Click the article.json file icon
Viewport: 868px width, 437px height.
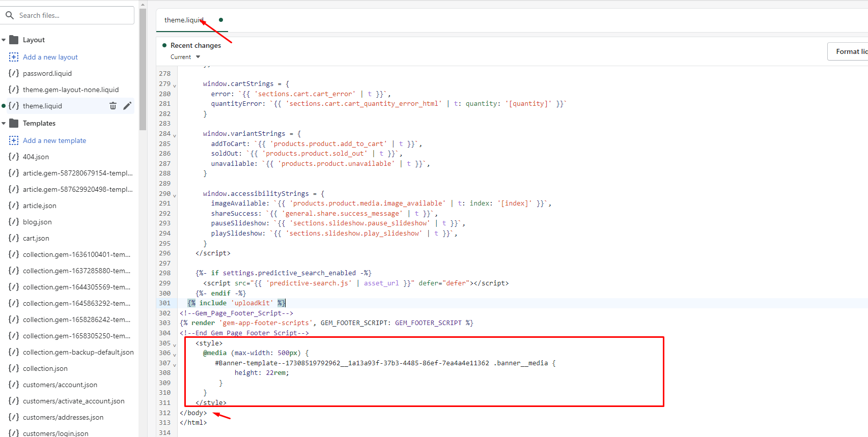click(x=14, y=206)
